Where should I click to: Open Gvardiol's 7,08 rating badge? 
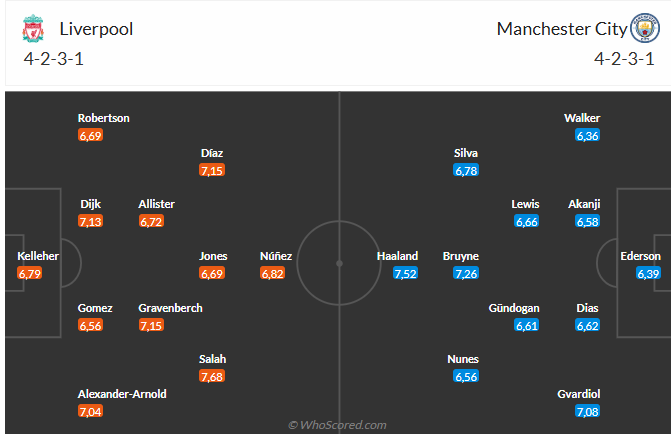click(588, 412)
